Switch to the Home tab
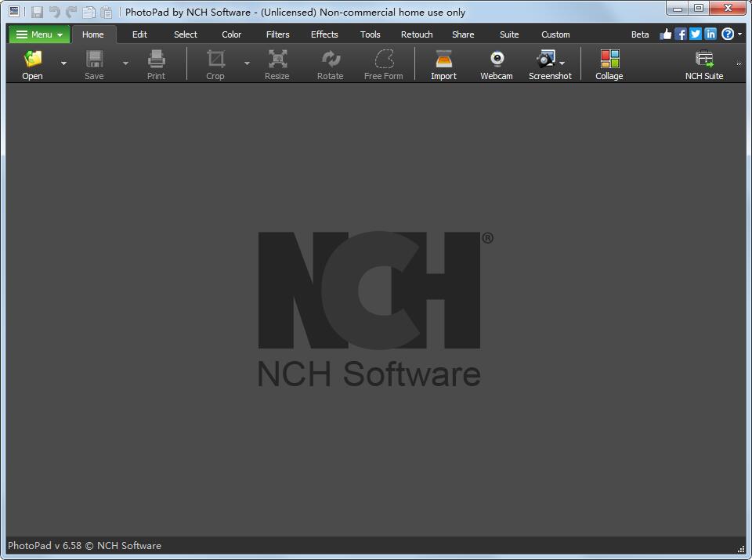 point(93,34)
